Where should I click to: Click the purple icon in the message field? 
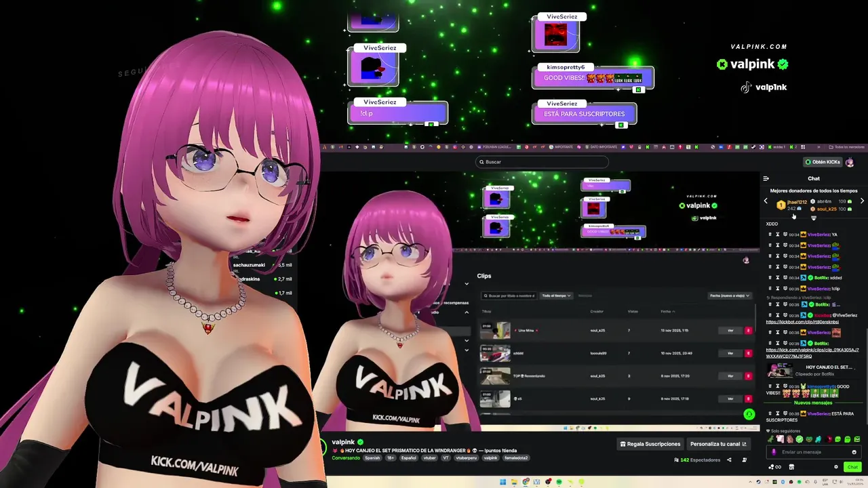774,452
